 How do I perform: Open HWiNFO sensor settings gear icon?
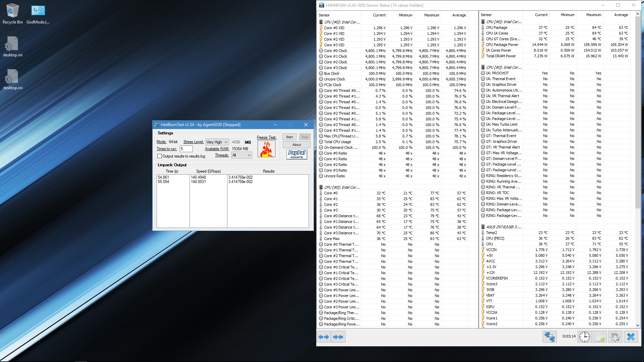point(615,337)
